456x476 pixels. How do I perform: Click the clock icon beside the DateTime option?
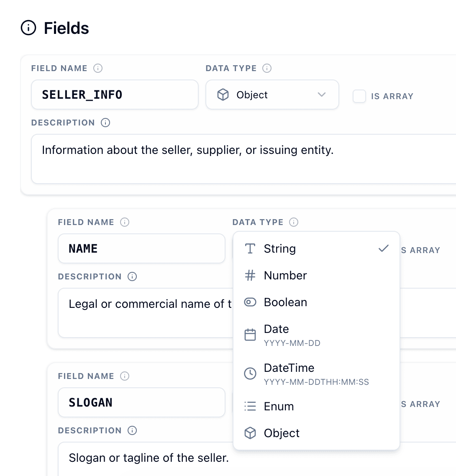point(249,373)
